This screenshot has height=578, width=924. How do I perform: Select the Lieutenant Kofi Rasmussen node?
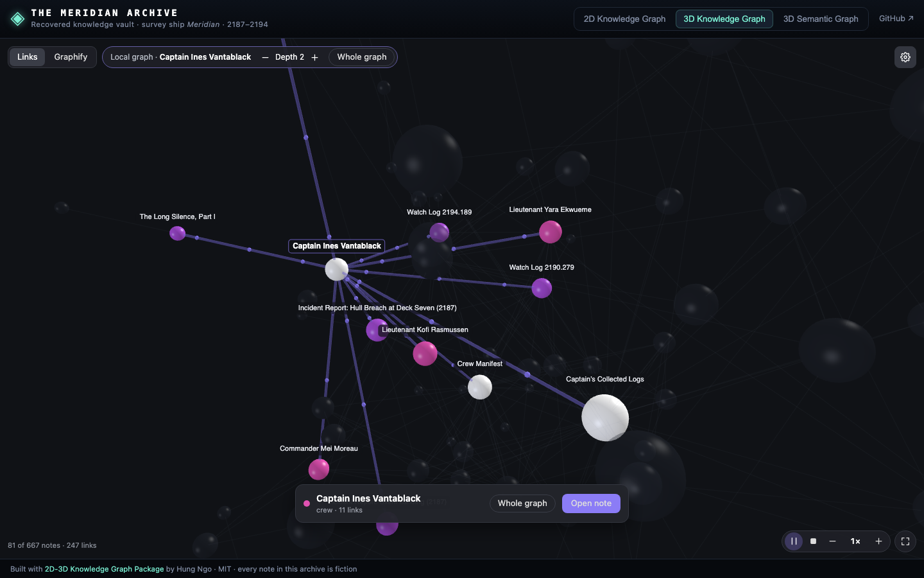click(x=425, y=353)
